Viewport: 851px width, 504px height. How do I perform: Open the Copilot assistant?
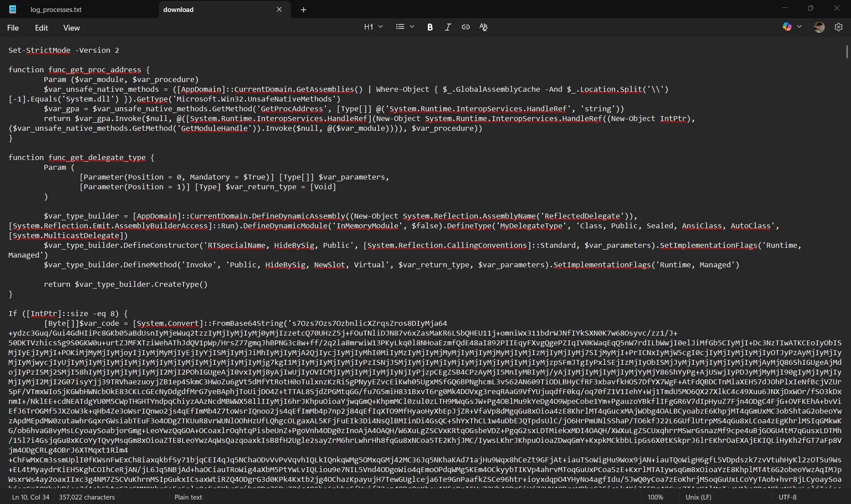tap(787, 27)
